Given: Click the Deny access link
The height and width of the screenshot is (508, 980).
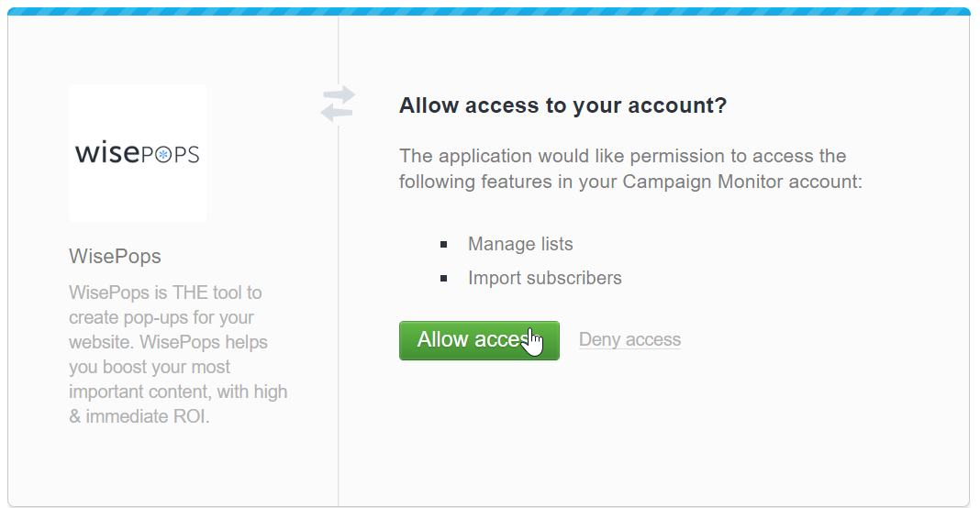Looking at the screenshot, I should [x=629, y=339].
